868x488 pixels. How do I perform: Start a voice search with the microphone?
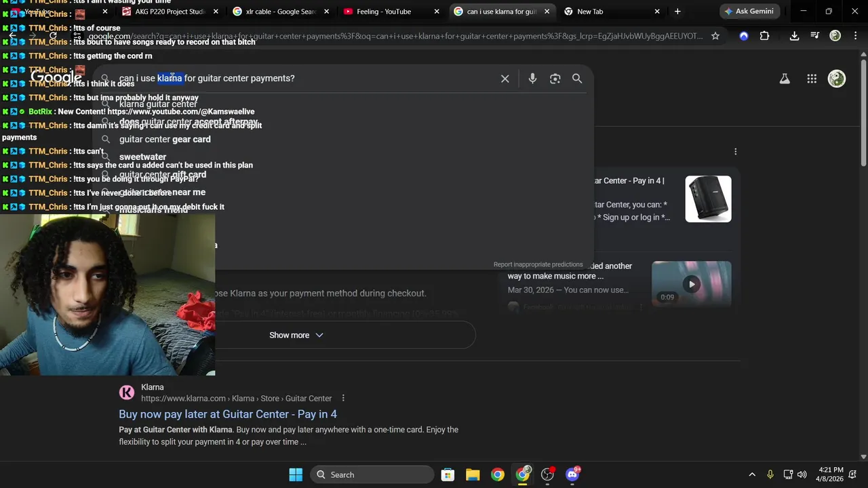click(x=532, y=79)
